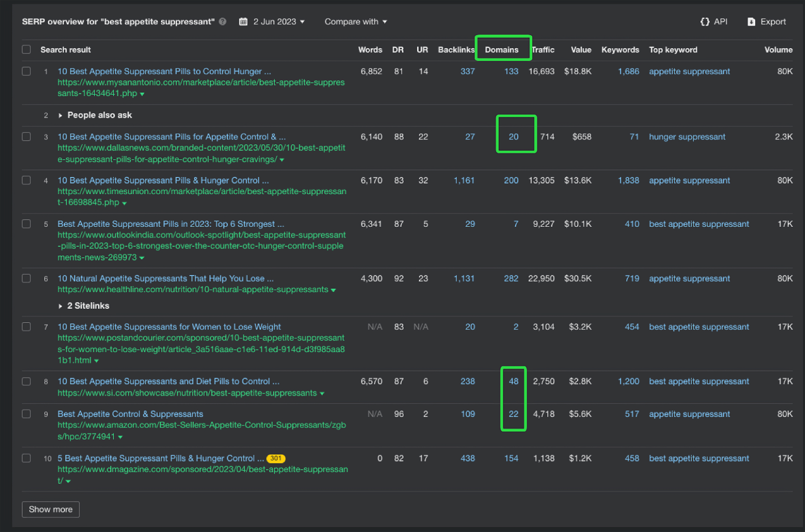Click keywords value 410 in outlookindia row
This screenshot has width=805, height=532.
click(x=632, y=224)
